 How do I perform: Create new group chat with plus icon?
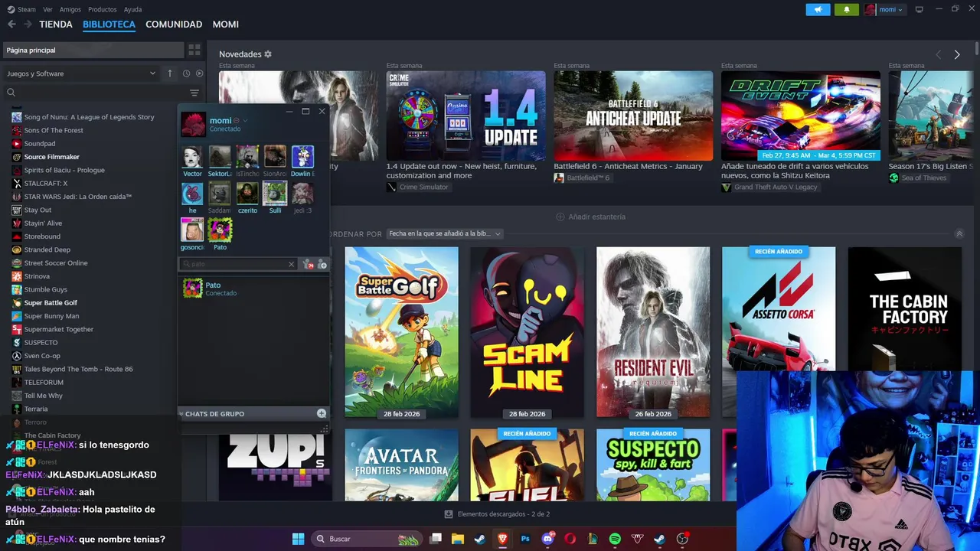point(322,413)
